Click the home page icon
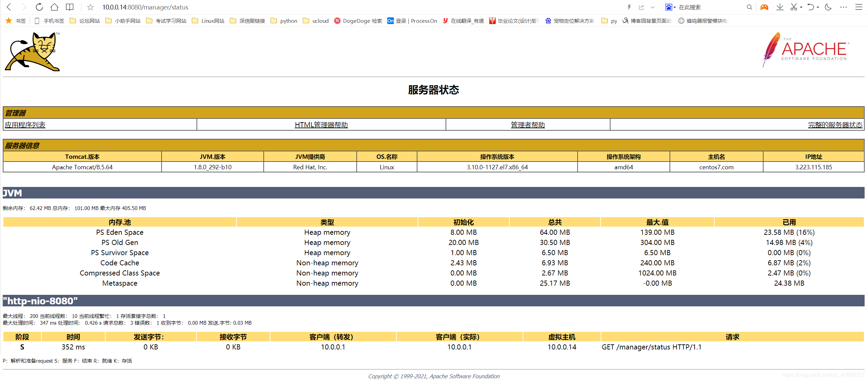This screenshot has width=868, height=381. coord(54,7)
